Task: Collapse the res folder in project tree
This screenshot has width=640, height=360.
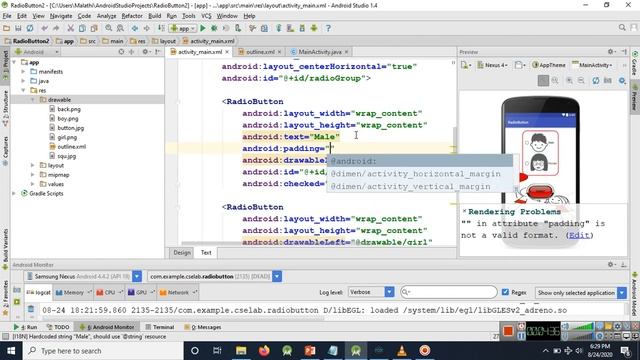Action: (x=23, y=90)
